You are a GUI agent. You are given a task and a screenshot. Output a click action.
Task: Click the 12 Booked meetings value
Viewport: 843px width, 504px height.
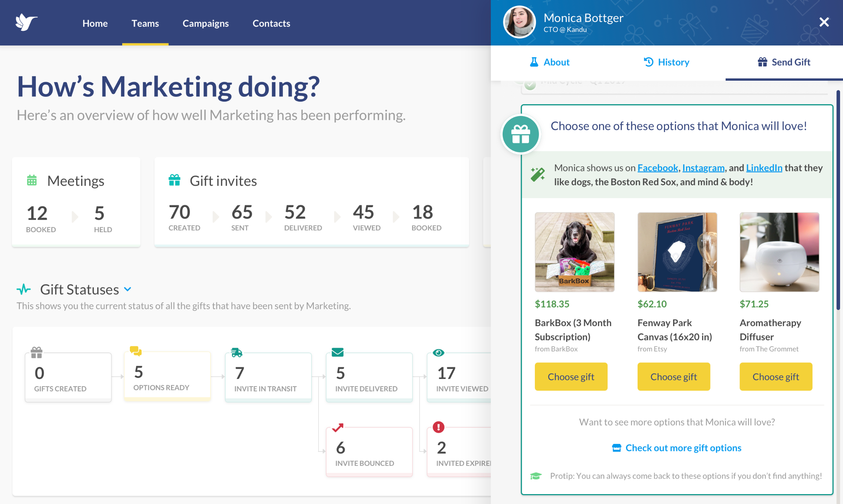point(37,213)
